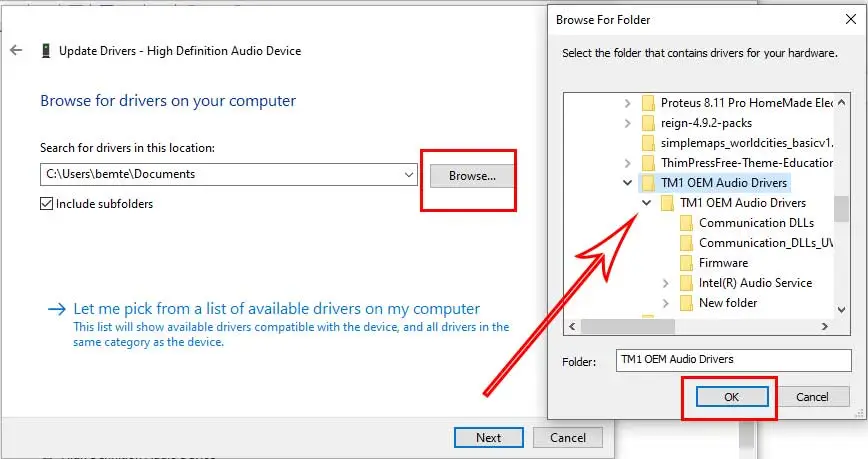
Task: Click the simpleMaps_worldcities folder icon
Action: click(648, 143)
